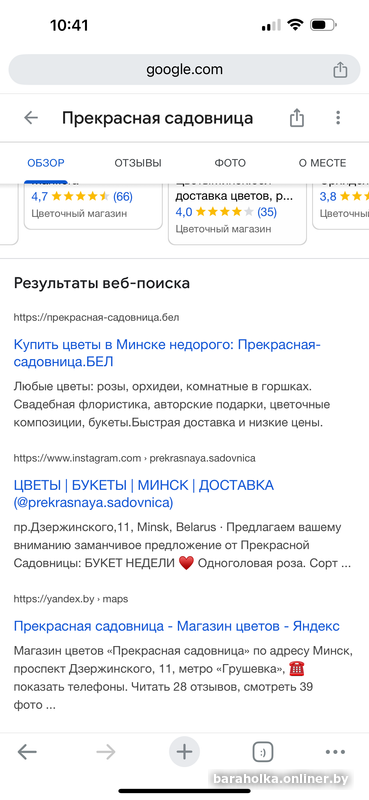Tap the google.com address field

(184, 69)
